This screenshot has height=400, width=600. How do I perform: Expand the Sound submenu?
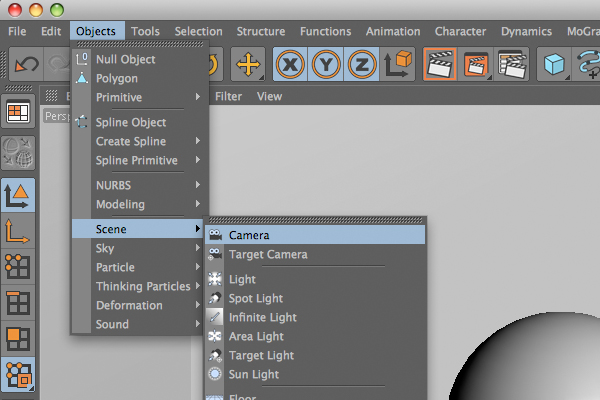[x=137, y=324]
